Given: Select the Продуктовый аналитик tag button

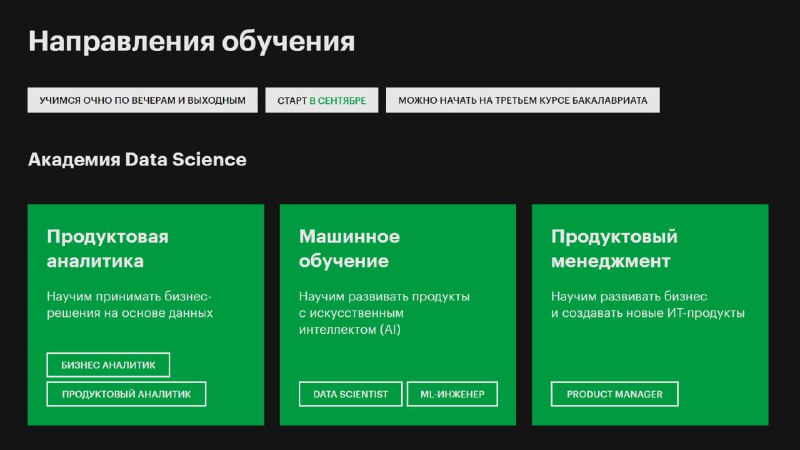Looking at the screenshot, I should click(126, 394).
